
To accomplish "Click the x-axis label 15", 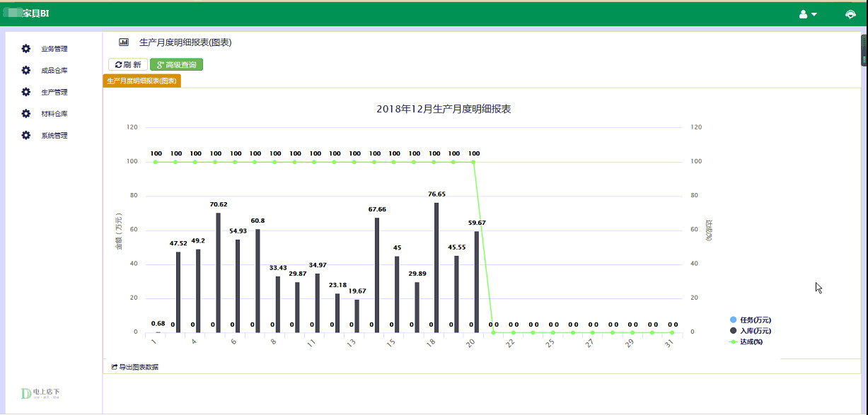I will point(391,342).
